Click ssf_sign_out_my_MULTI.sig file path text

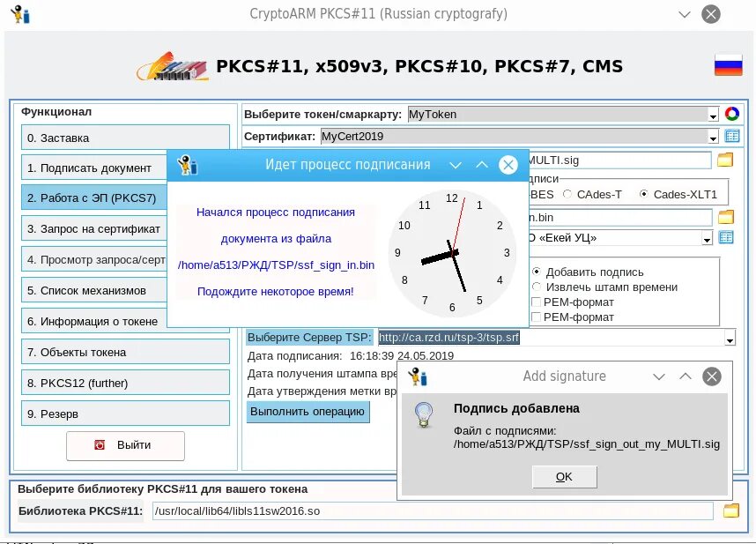point(586,443)
